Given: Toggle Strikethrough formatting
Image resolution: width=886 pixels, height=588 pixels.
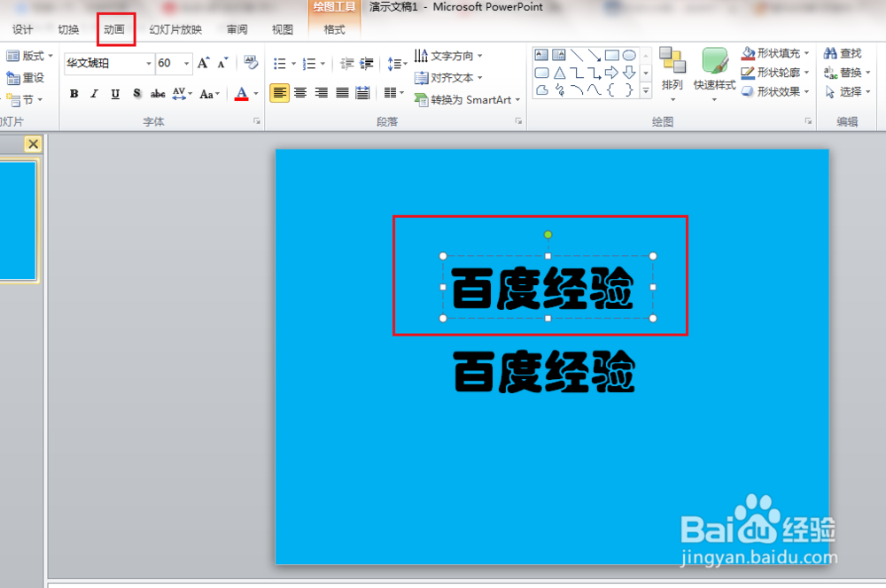Looking at the screenshot, I should (x=158, y=94).
